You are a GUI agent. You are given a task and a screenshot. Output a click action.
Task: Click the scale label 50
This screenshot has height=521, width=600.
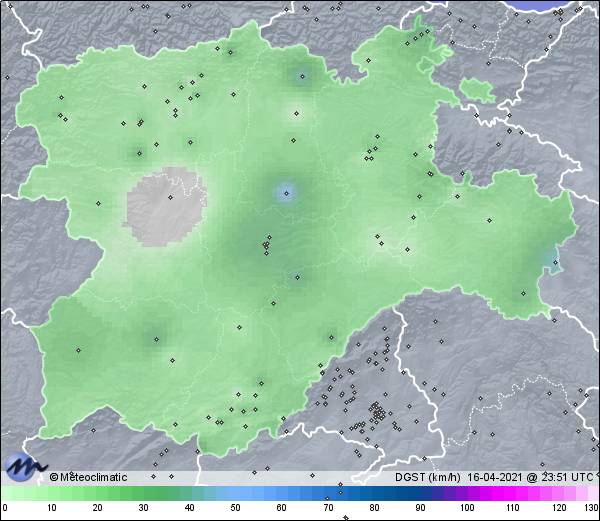[x=235, y=508]
